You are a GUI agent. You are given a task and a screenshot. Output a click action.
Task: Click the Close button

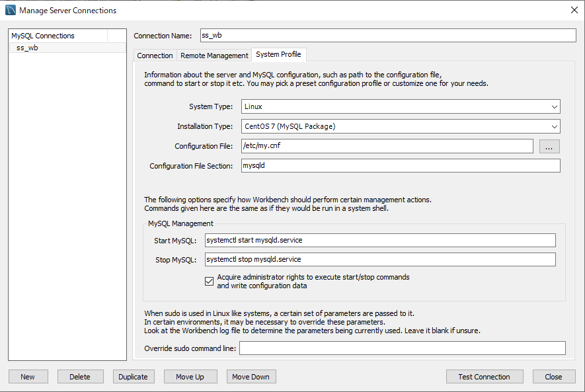[x=553, y=377]
